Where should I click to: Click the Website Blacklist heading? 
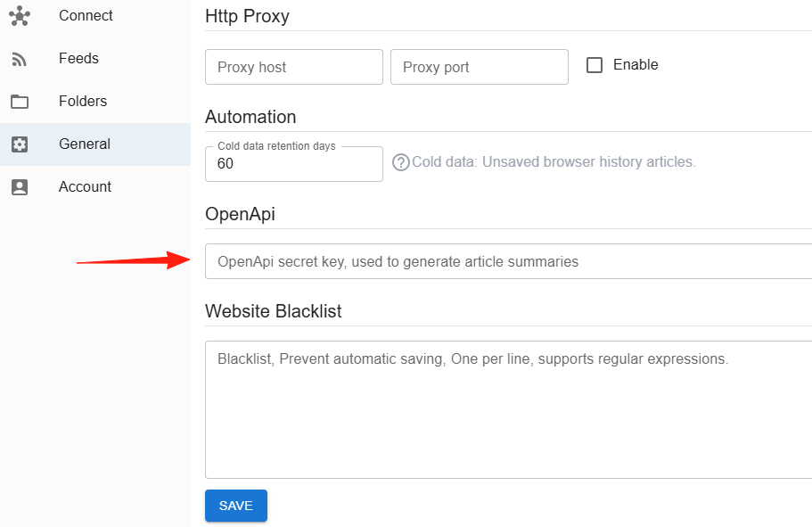pyautogui.click(x=274, y=311)
